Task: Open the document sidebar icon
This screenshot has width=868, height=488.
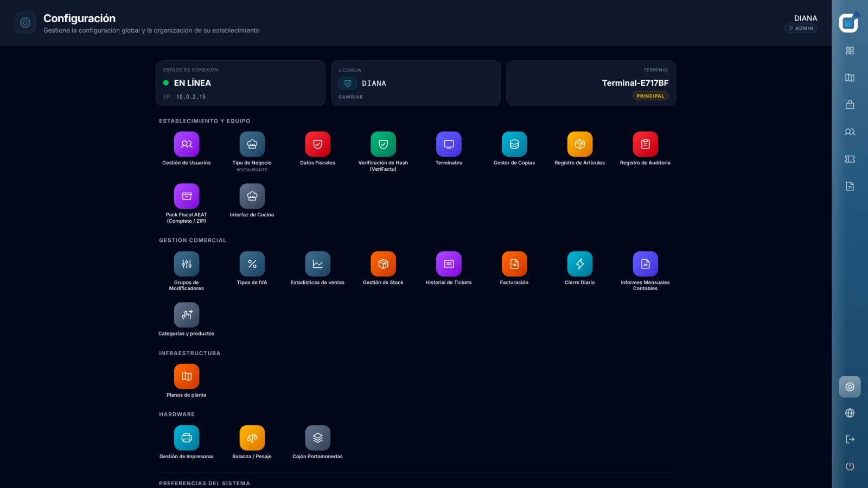Action: point(850,186)
